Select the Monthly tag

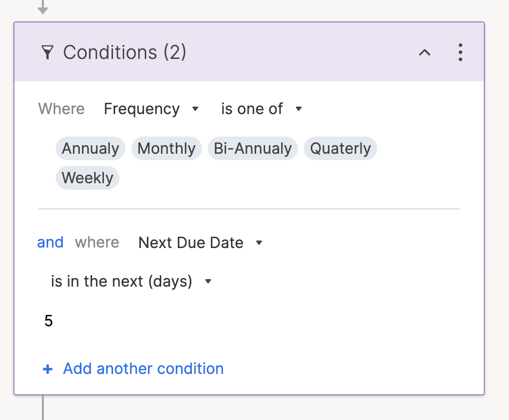167,148
